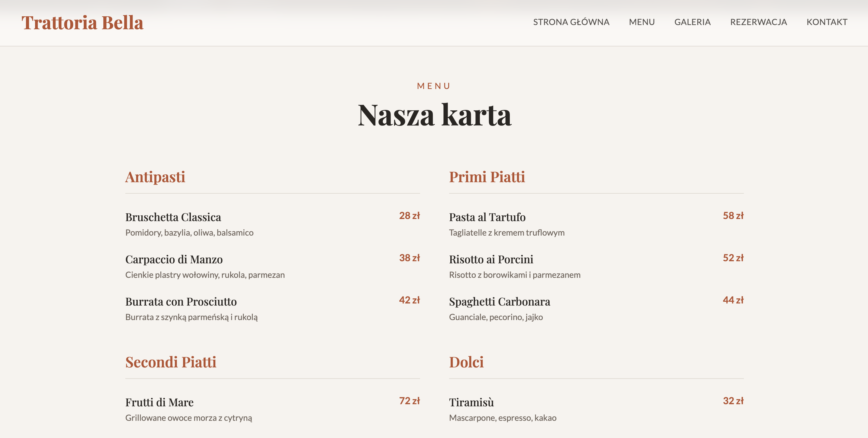868x438 pixels.
Task: Click the Frutti di Mare dish
Action: point(159,402)
